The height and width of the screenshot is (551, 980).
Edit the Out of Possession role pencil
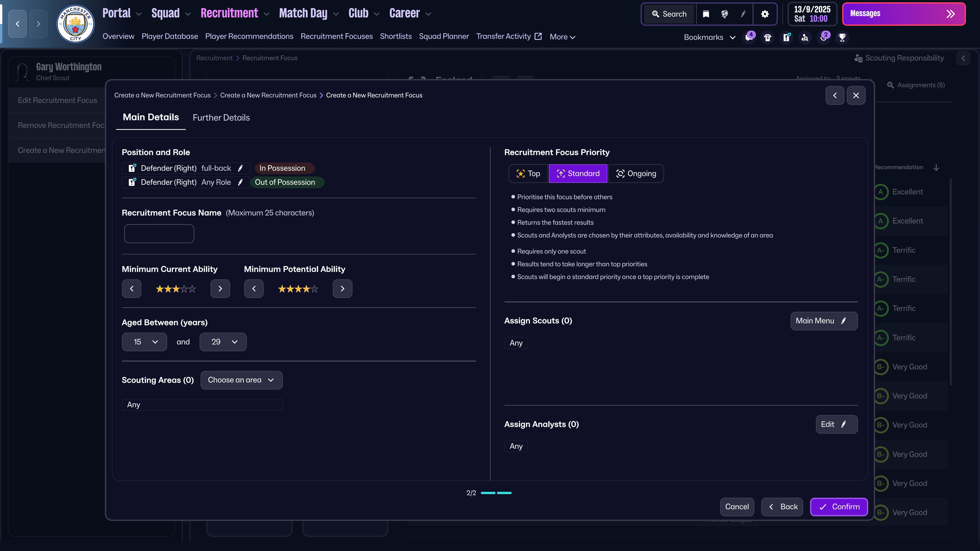tap(240, 182)
